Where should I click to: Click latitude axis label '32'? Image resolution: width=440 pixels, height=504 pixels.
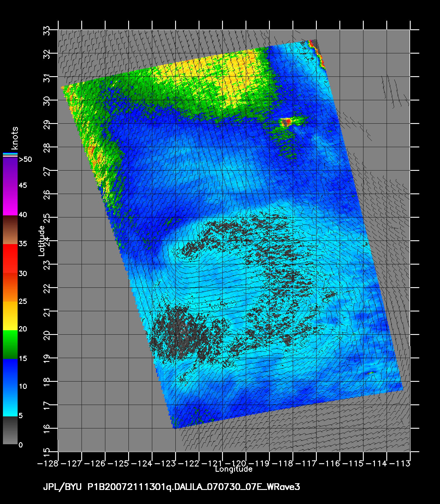(47, 54)
